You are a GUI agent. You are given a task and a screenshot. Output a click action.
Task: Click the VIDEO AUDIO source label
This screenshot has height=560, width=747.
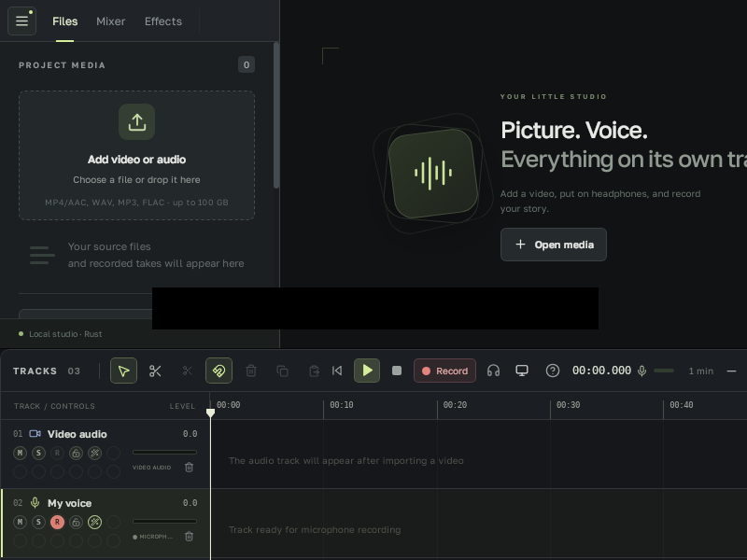[x=151, y=468]
